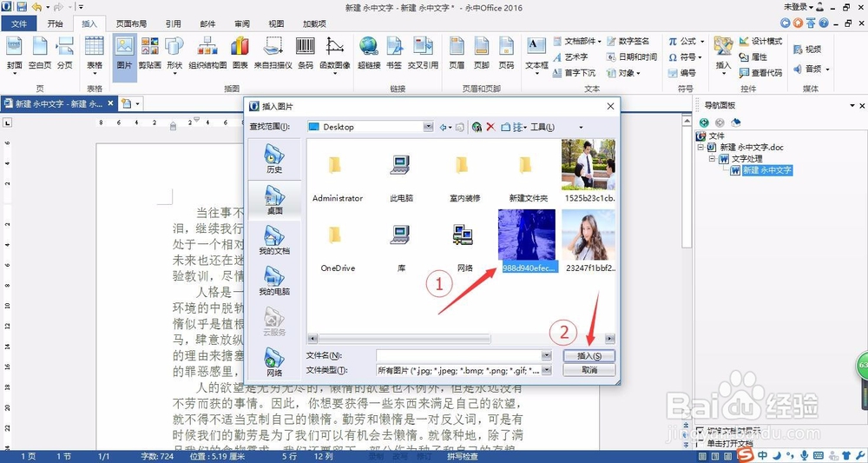Go to 我的文档 my documents in sidebar

pos(274,240)
